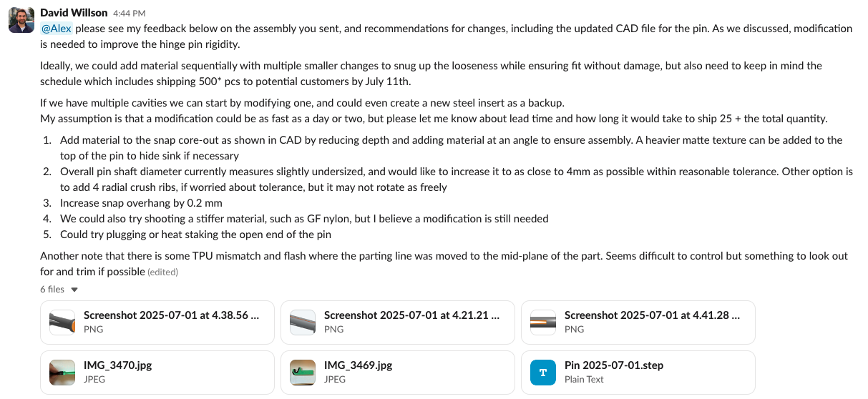The width and height of the screenshot is (868, 399).
Task: Open IMG_3470.jpg thumbnail icon
Action: click(x=62, y=372)
